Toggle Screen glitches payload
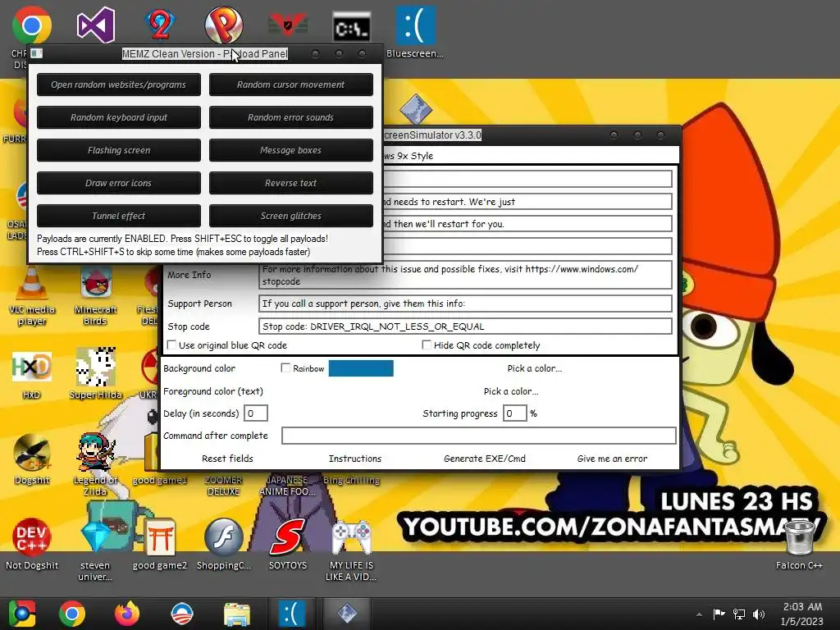Screen dimensions: 840x630 [291, 216]
